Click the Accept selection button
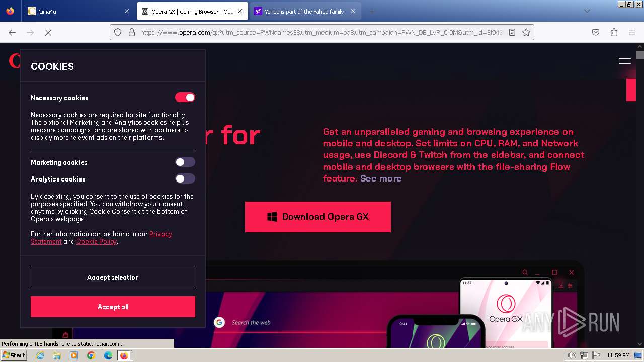Screen dimensions: 644x362 click(x=113, y=277)
